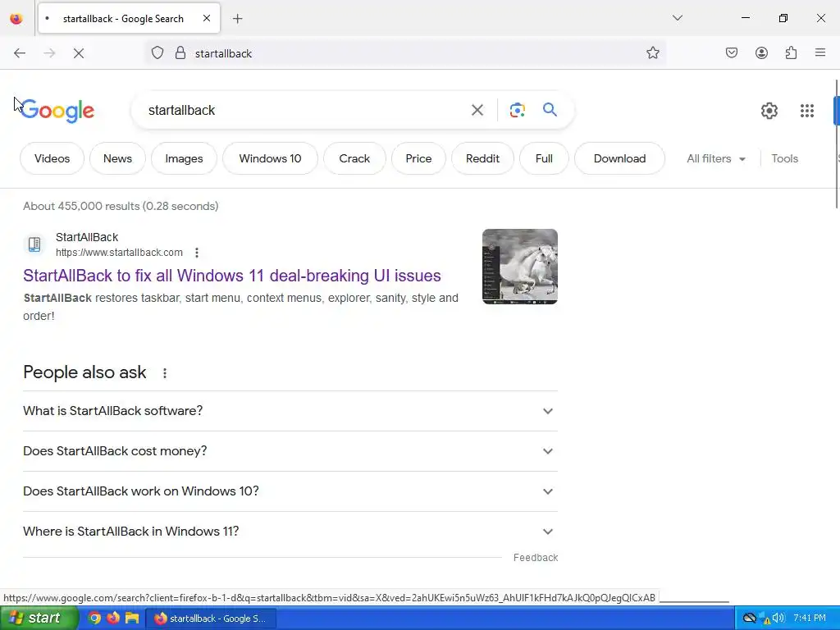The width and height of the screenshot is (840, 630).
Task: Select the Windows 10 filter chip
Action: tap(270, 158)
